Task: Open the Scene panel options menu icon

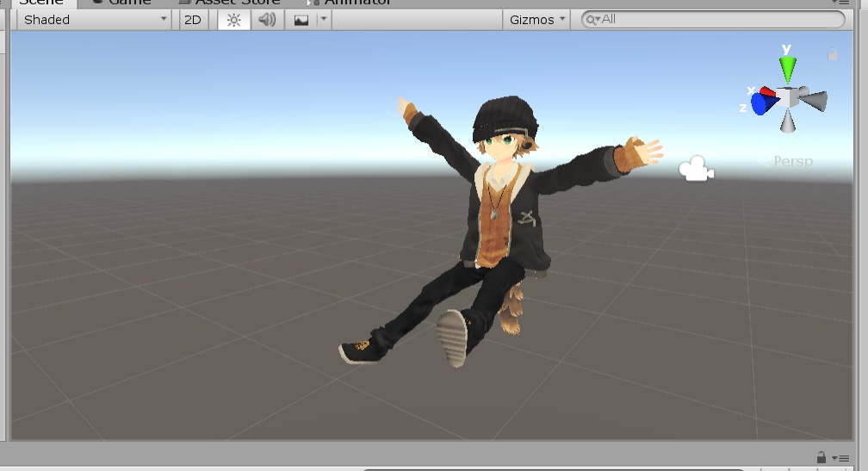Action: [x=840, y=3]
